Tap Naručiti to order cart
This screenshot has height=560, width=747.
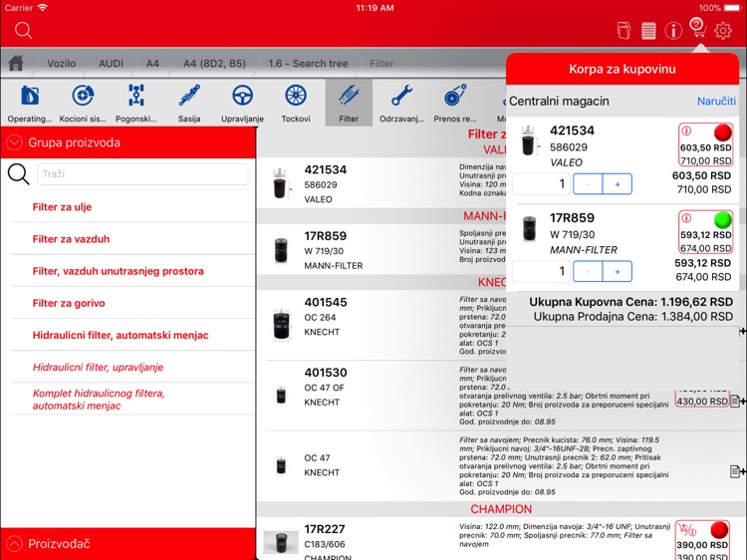click(x=716, y=101)
